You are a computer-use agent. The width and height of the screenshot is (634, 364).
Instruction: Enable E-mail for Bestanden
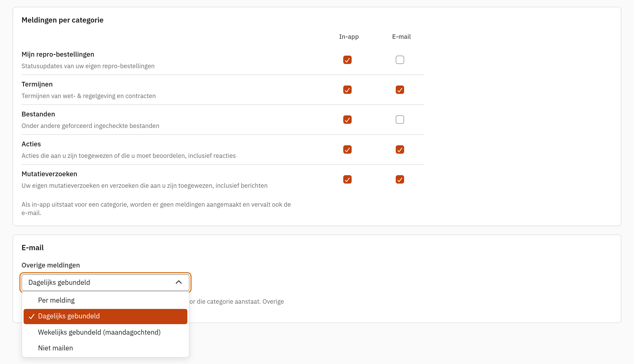click(400, 120)
